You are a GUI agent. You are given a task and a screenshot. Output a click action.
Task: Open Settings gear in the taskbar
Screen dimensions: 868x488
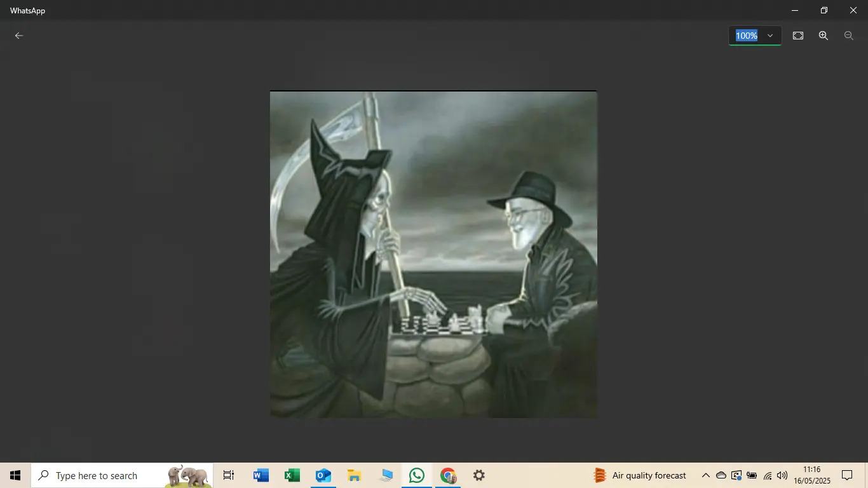point(479,475)
